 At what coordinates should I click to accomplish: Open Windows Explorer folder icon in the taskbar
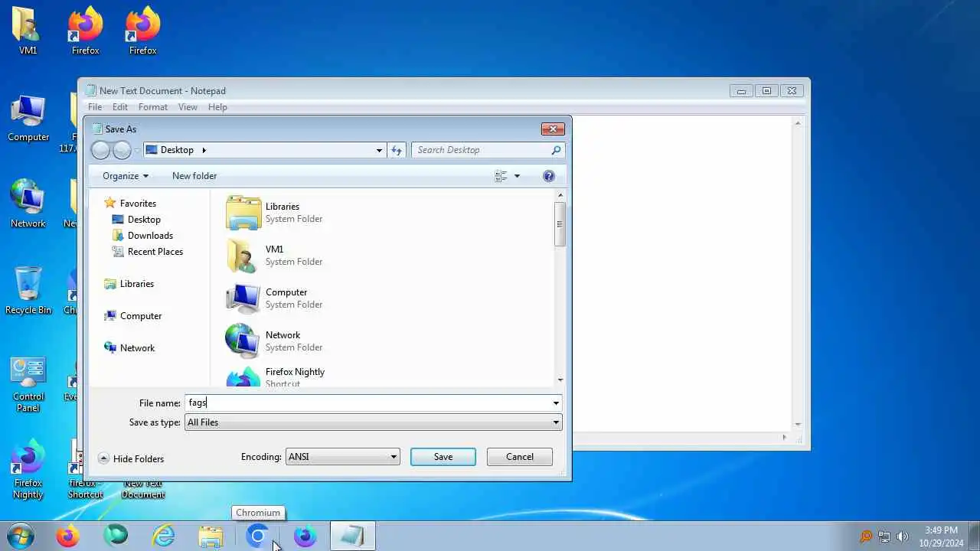click(211, 536)
